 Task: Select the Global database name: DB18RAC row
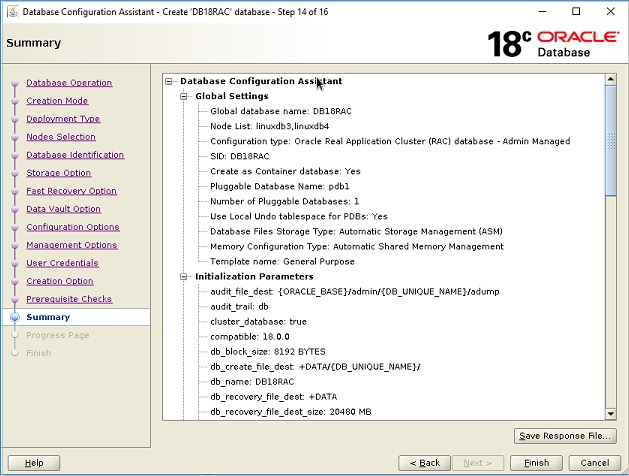pos(281,111)
